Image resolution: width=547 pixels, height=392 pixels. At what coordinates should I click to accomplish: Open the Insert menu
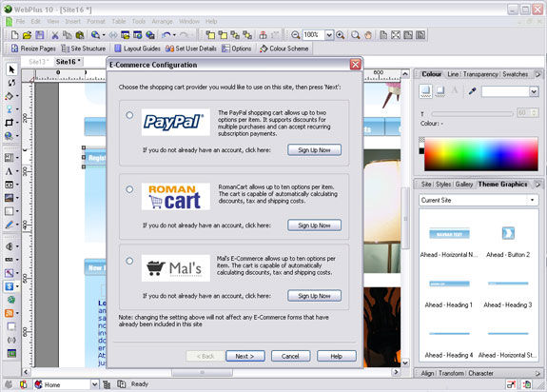coord(73,21)
